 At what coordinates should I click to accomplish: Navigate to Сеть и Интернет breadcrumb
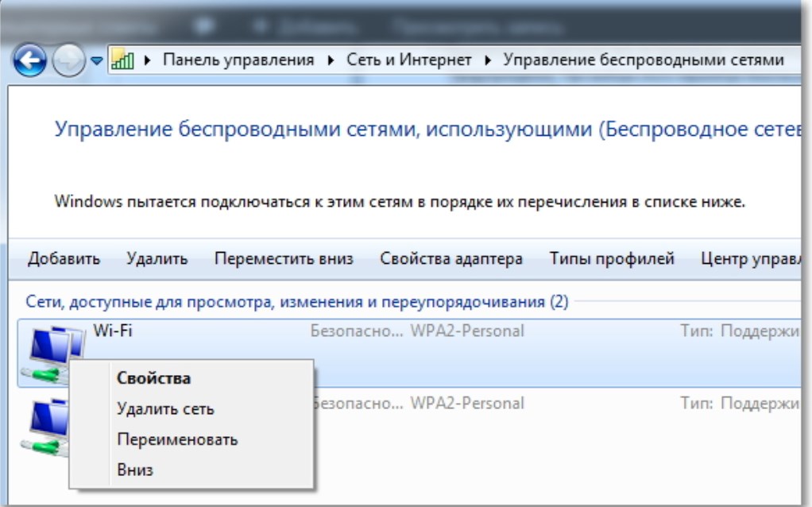[x=408, y=60]
